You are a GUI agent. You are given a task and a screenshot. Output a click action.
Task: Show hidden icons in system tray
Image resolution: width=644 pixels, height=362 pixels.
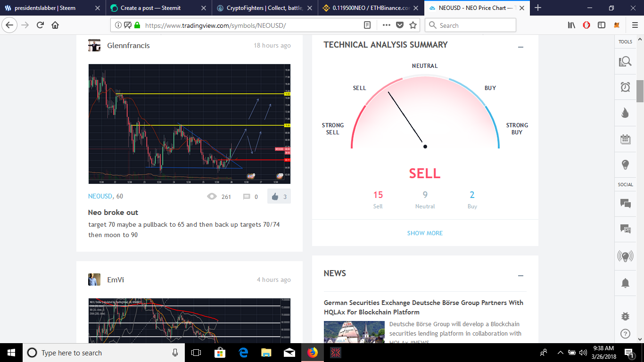560,353
